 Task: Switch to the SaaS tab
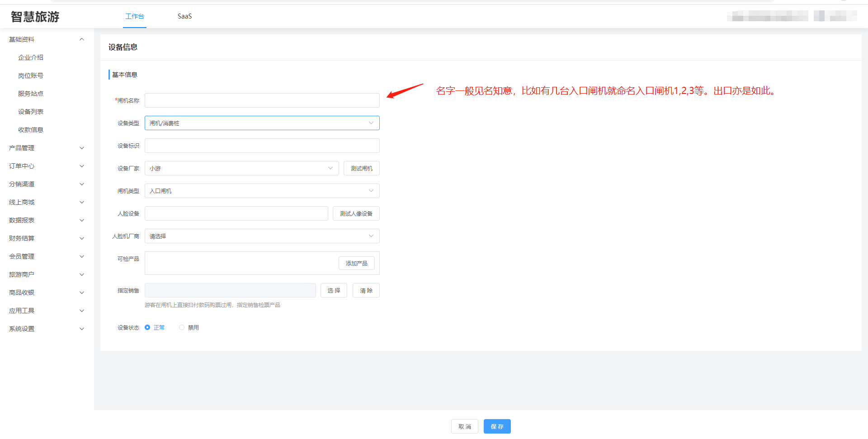click(x=184, y=16)
